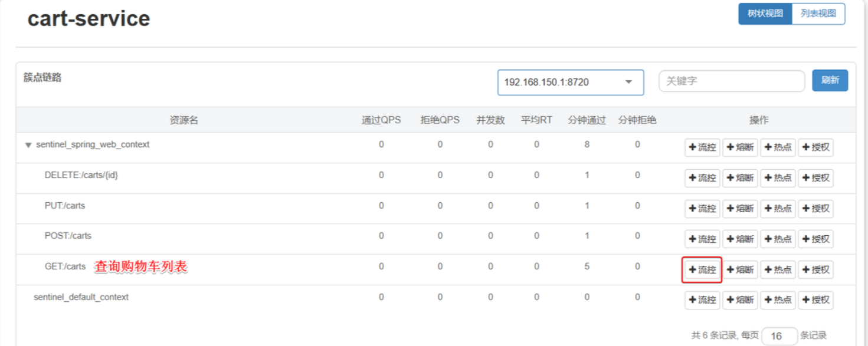Click 授权 for sentinel_spring_web_context row
This screenshot has height=346, width=868.
(815, 147)
